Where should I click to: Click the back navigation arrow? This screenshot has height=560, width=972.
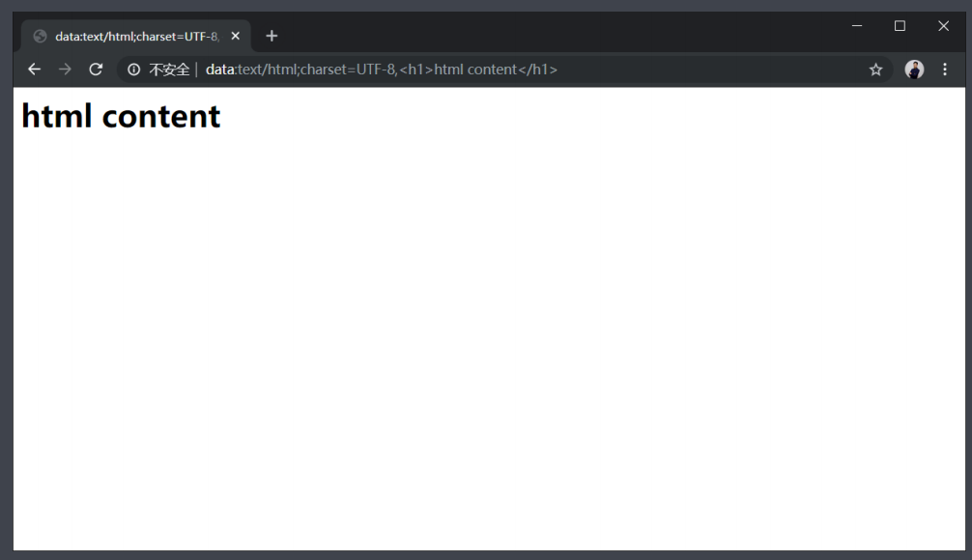34,70
